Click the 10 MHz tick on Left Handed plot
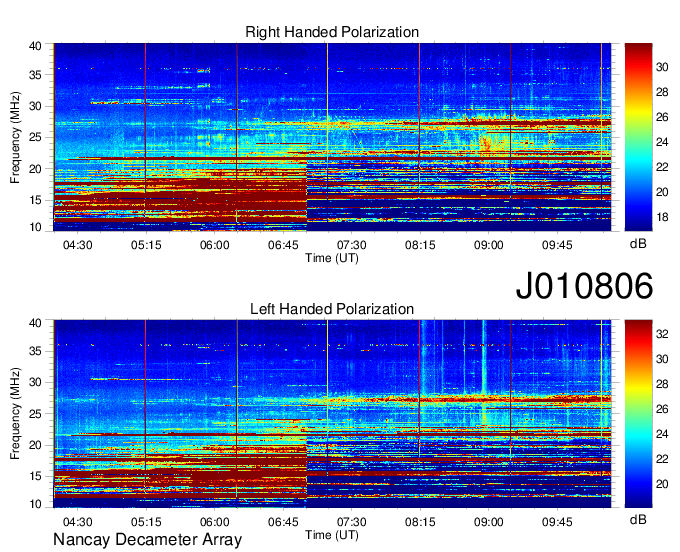680x552 pixels. 35,504
